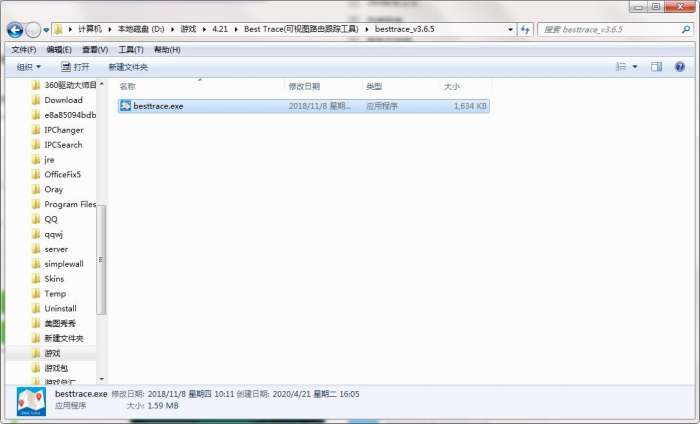The image size is (700, 424).
Task: Open the 帮助(H) menu
Action: [x=167, y=50]
